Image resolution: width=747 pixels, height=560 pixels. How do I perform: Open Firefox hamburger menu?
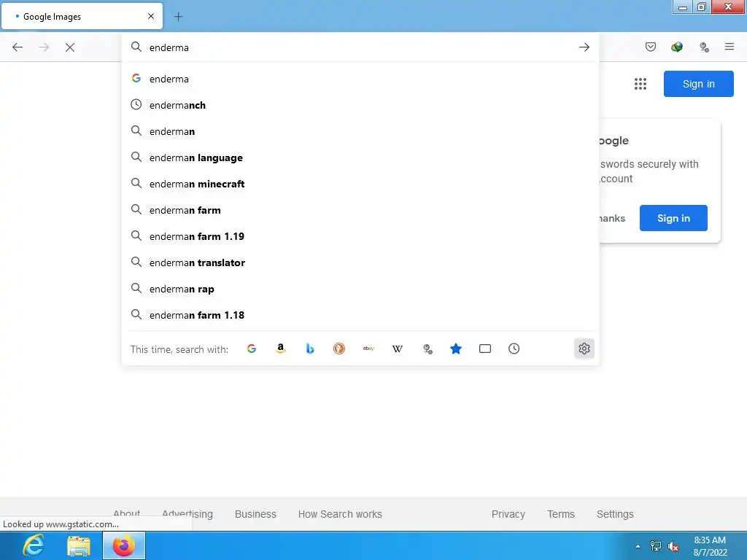coord(729,47)
